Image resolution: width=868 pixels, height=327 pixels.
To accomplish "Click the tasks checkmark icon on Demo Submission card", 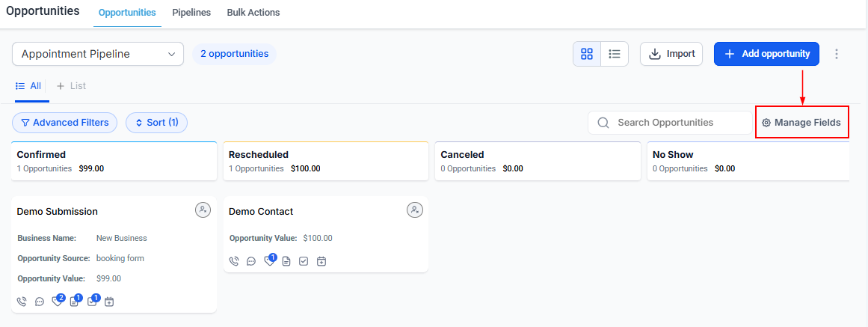I will (x=92, y=302).
